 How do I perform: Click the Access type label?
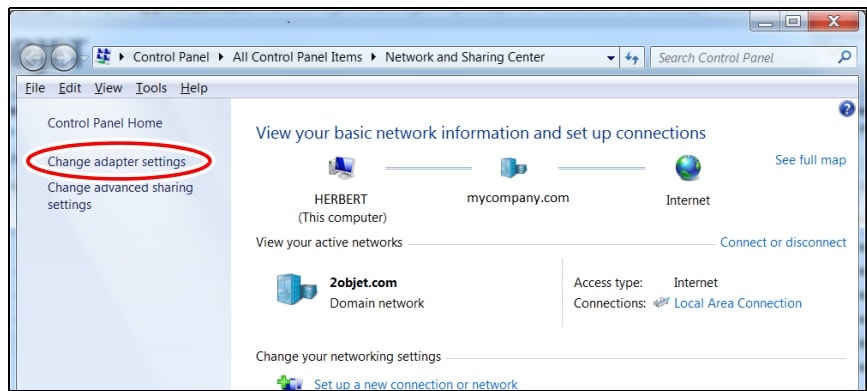(x=608, y=283)
